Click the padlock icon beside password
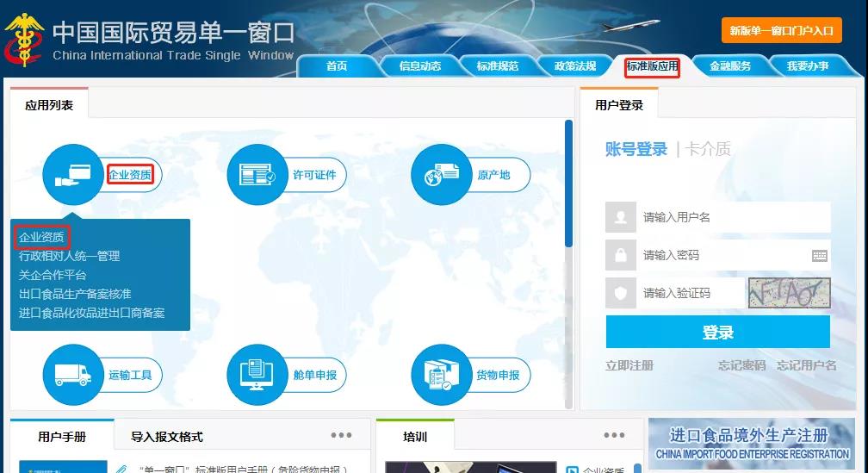Image resolution: width=868 pixels, height=473 pixels. click(x=621, y=255)
